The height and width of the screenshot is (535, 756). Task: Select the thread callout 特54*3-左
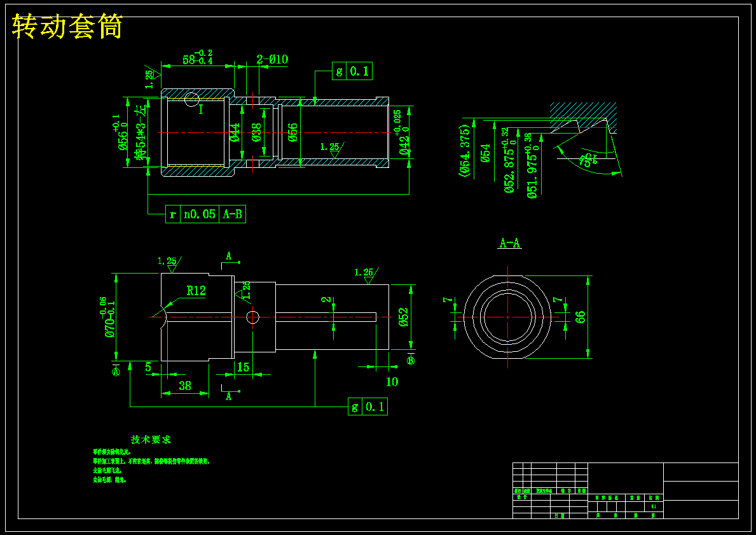pos(141,133)
